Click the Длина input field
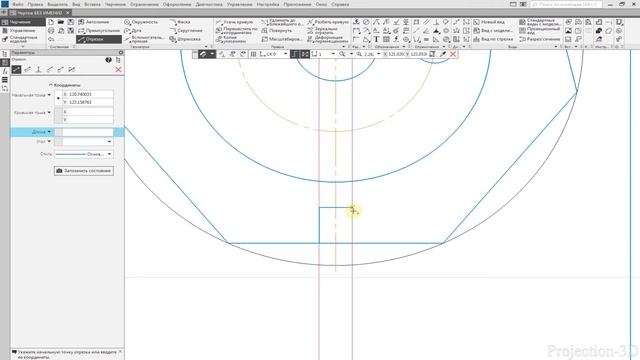 [x=87, y=132]
